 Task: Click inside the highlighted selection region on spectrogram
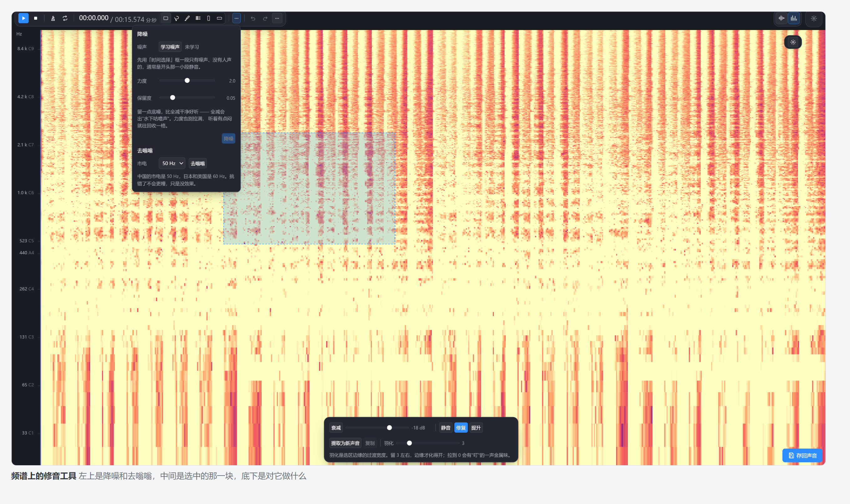[x=309, y=188]
